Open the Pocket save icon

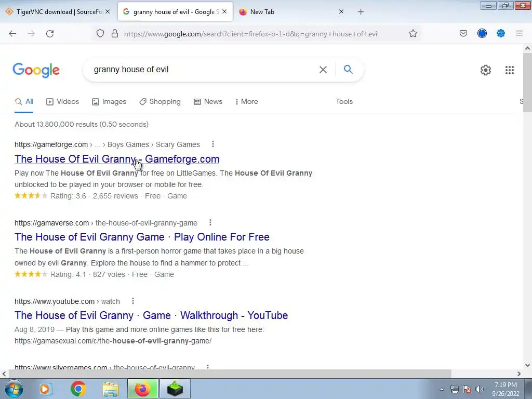click(x=463, y=33)
